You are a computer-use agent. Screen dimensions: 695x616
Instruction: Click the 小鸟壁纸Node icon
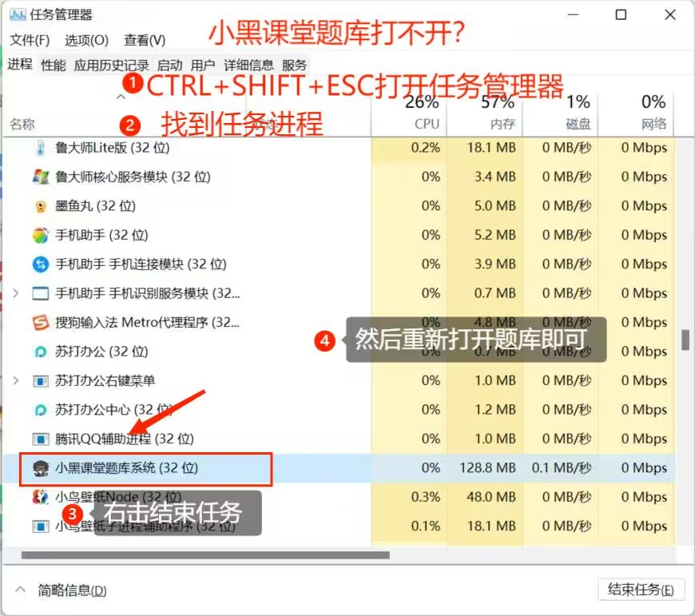[40, 497]
